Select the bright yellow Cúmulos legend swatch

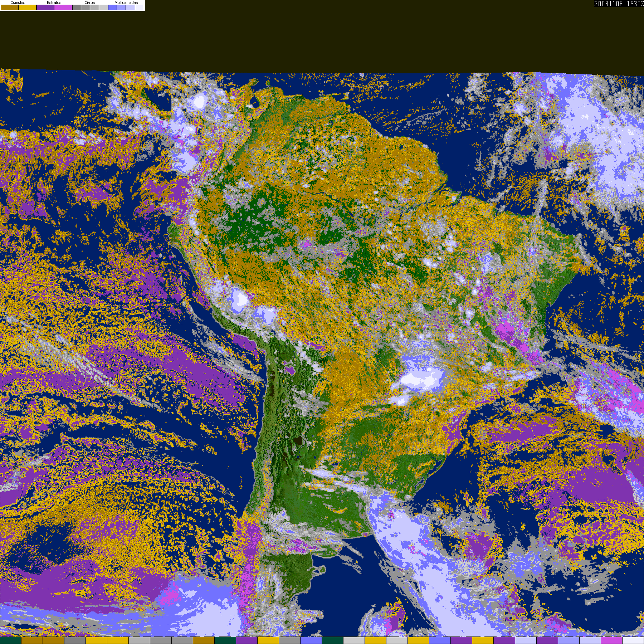tap(28, 7)
